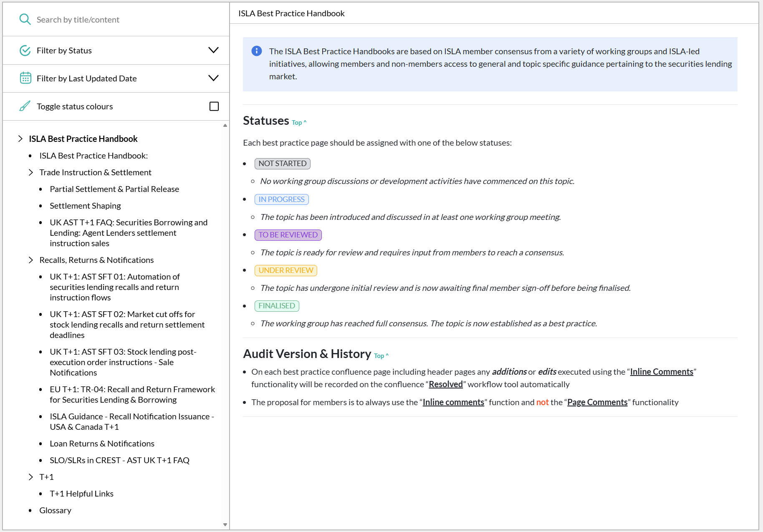763x532 pixels.
Task: Click the FINALISED status badge
Action: tap(276, 306)
